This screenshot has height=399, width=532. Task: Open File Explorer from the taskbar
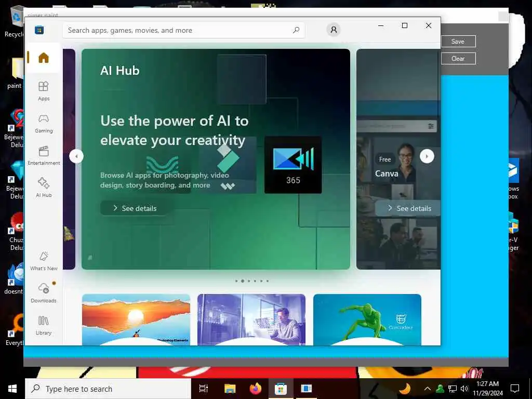230,389
